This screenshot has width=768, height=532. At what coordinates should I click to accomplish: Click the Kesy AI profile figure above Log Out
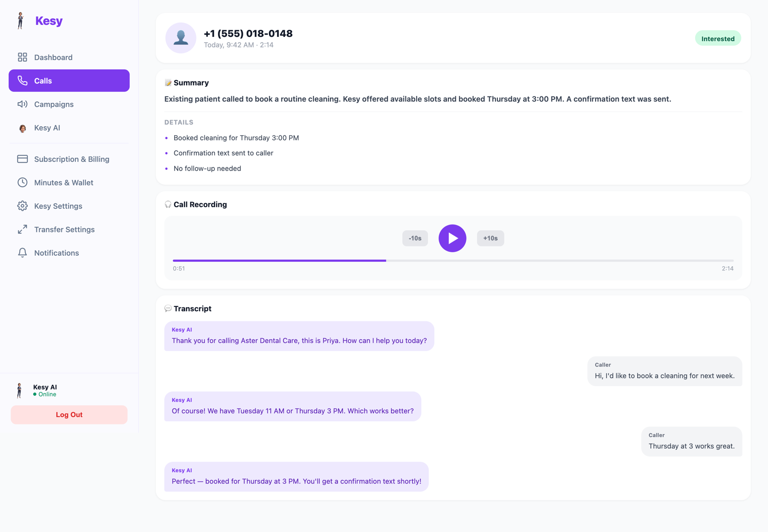[x=19, y=390]
